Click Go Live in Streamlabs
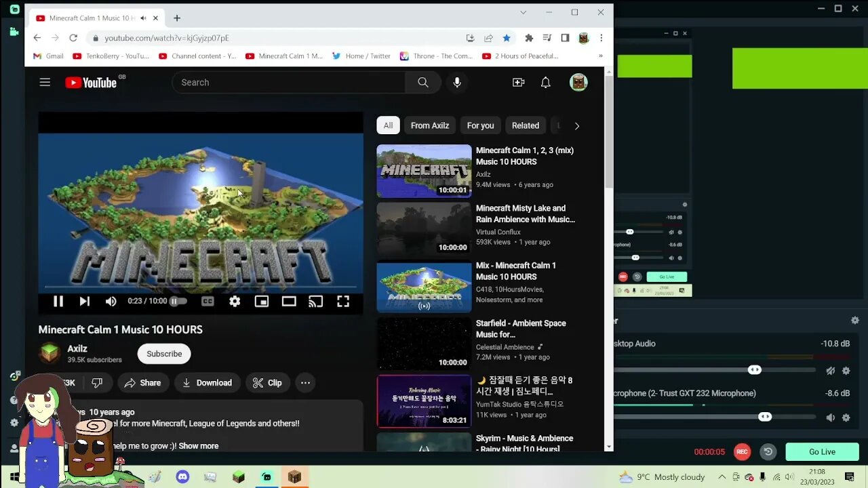 pos(822,451)
